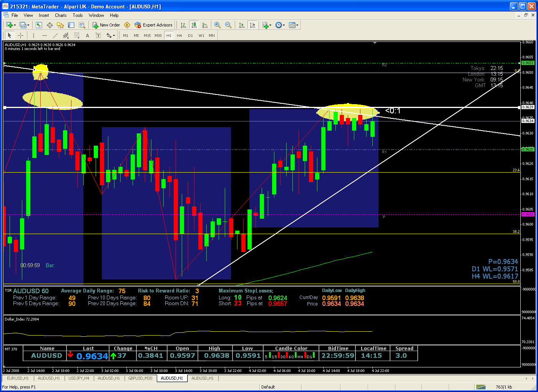
Task: Select the crosshair tool
Action: click(x=20, y=35)
